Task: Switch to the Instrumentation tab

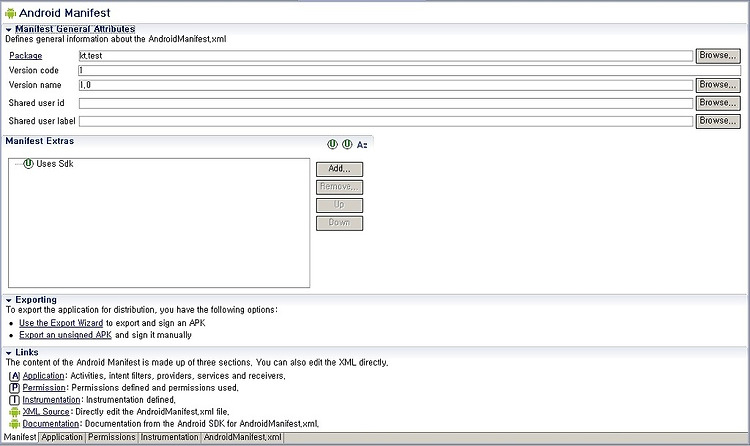Action: click(169, 437)
